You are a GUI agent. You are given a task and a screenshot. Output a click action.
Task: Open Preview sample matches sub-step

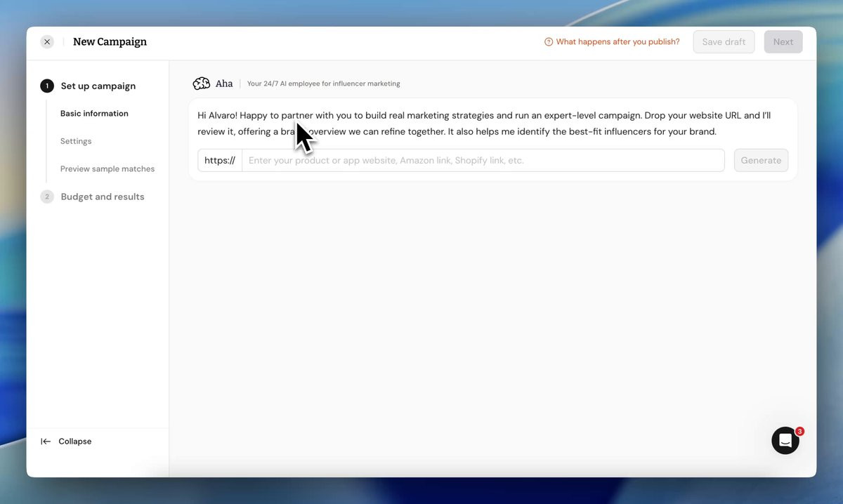107,168
